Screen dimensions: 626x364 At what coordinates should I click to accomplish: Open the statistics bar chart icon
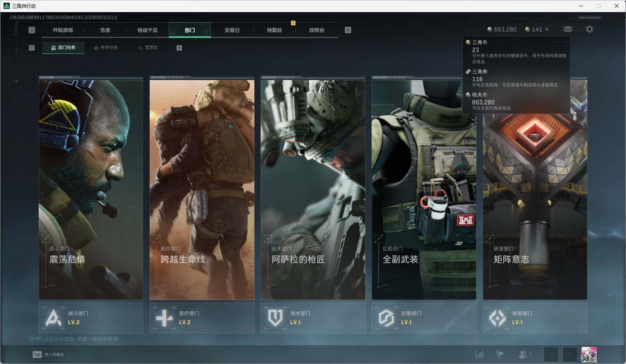(479, 354)
